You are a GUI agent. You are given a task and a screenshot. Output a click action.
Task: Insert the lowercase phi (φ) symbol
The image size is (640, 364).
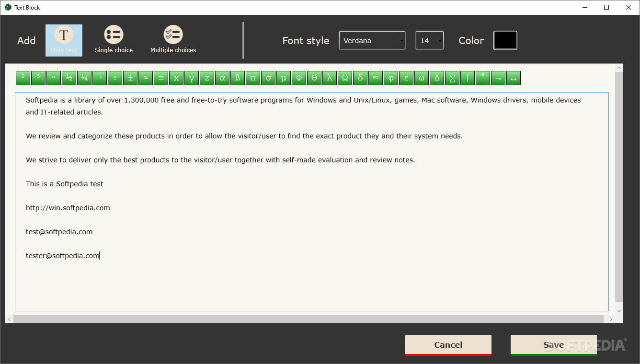click(391, 78)
